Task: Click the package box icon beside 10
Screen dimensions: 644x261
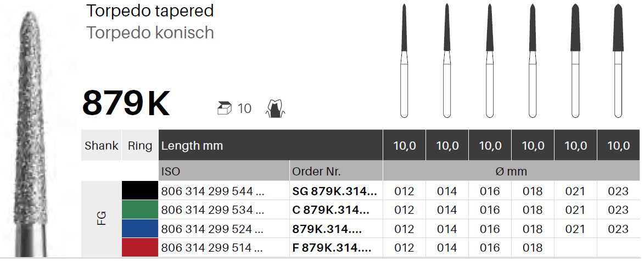Action: click(225, 109)
